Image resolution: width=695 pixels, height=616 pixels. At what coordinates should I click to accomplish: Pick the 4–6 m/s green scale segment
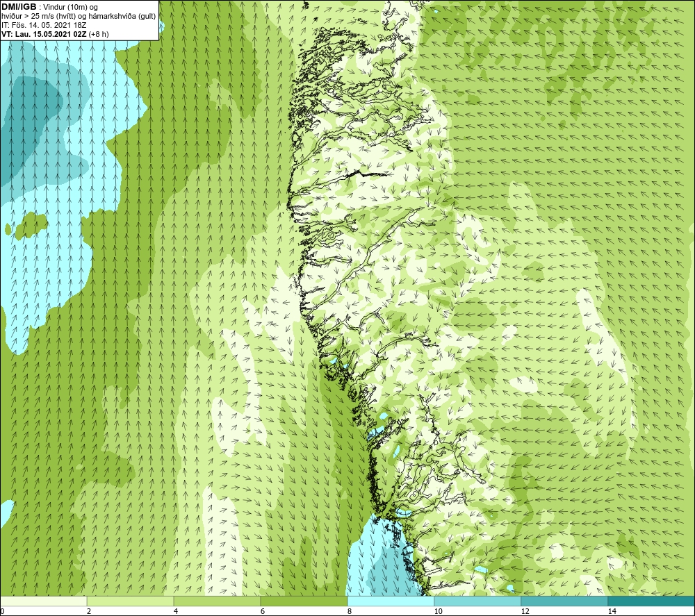[217, 601]
